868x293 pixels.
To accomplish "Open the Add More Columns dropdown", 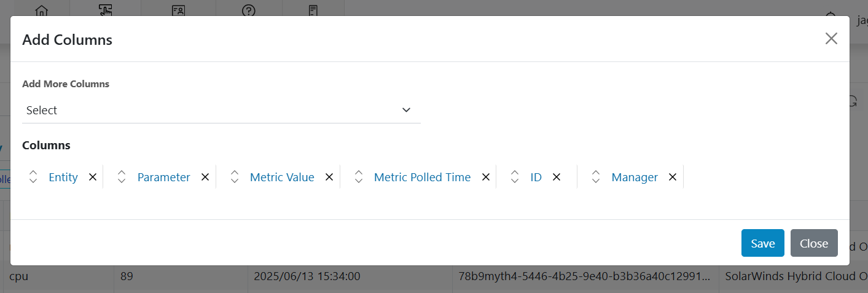I will tap(221, 111).
